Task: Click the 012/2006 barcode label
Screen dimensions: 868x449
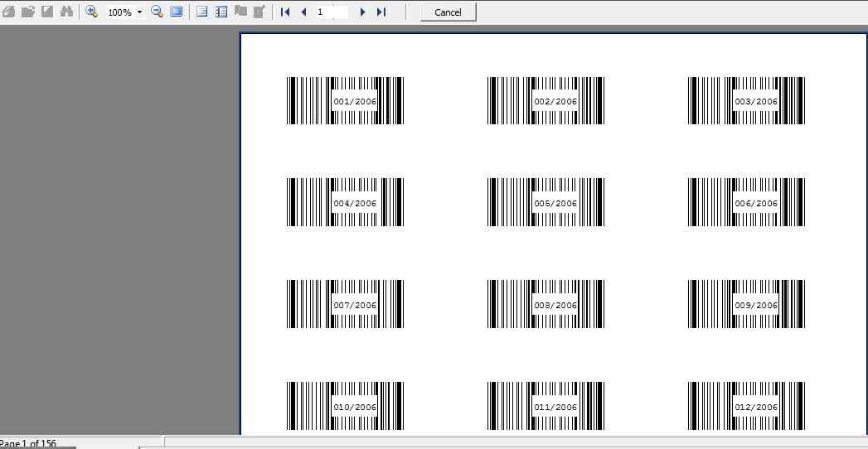Action: [x=746, y=406]
